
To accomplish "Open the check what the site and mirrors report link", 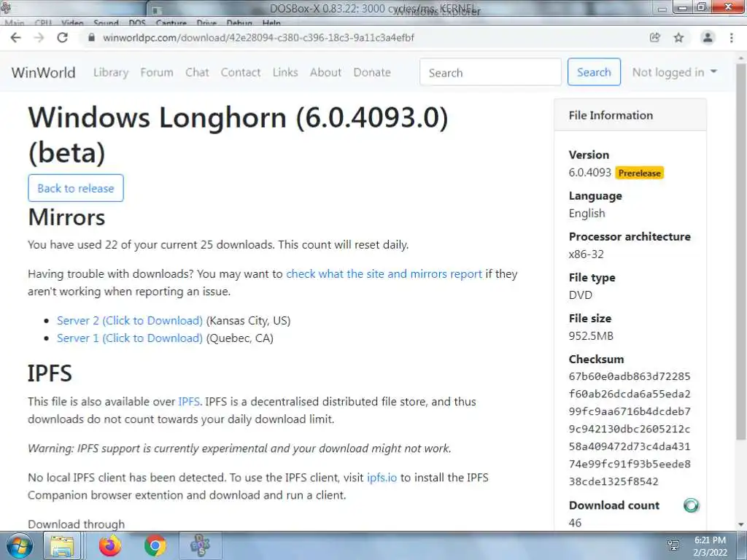I will point(384,274).
